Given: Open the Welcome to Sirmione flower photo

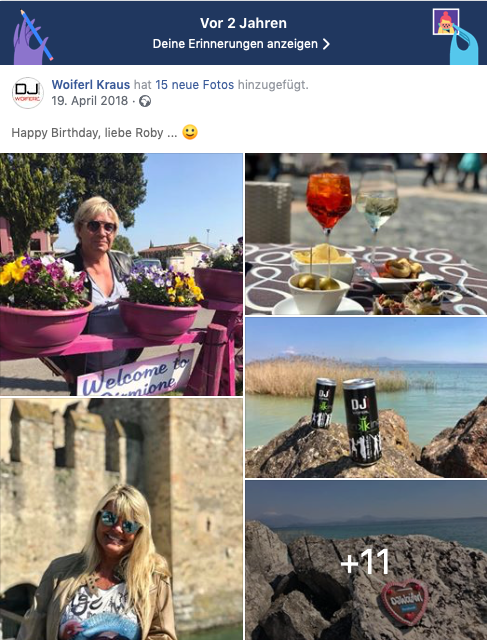Looking at the screenshot, I should [x=121, y=274].
